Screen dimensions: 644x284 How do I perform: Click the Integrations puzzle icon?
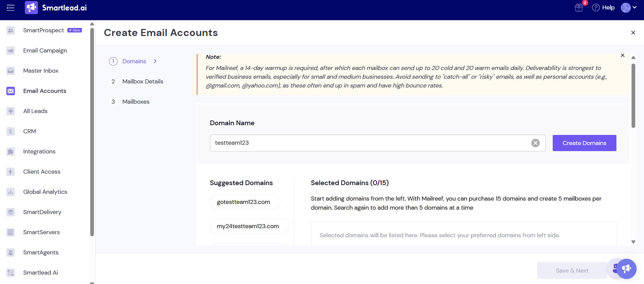pos(11,151)
